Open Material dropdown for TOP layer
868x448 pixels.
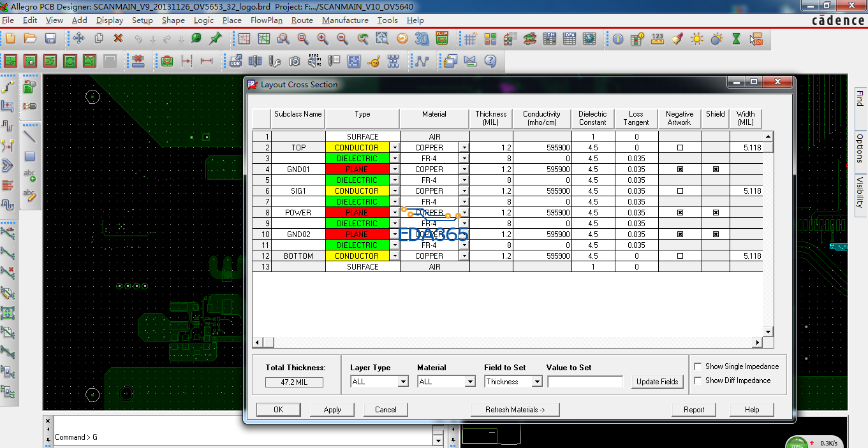pos(464,148)
